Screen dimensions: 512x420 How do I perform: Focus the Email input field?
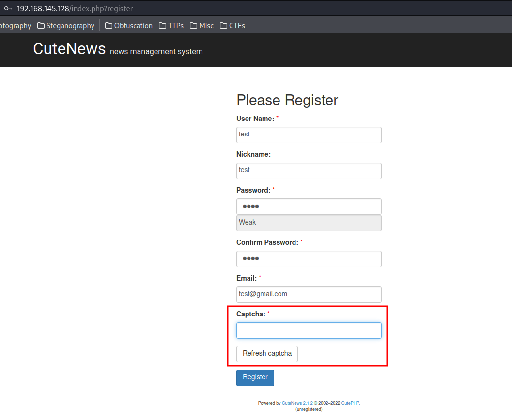pyautogui.click(x=309, y=295)
